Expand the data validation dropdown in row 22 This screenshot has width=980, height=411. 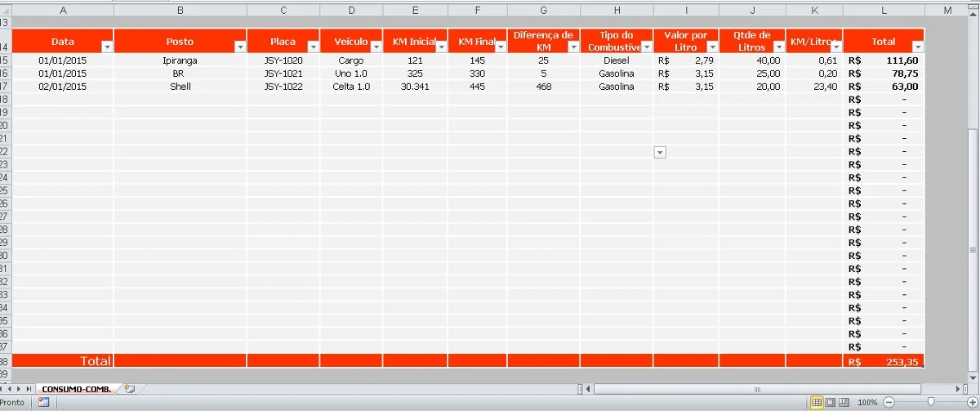coord(661,152)
